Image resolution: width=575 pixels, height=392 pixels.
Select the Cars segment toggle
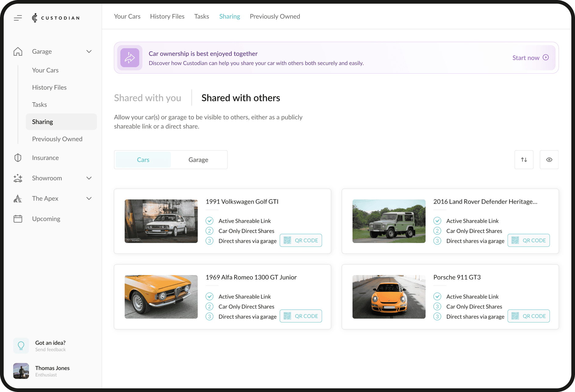click(143, 160)
